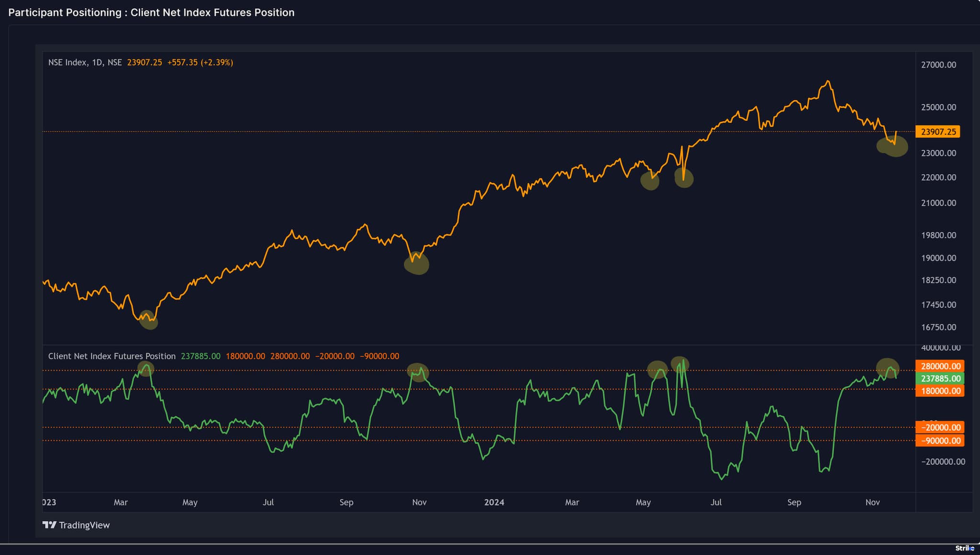Viewport: 980px width, 555px height.
Task: Select the 180000.00 level tag on axis
Action: [x=940, y=391]
